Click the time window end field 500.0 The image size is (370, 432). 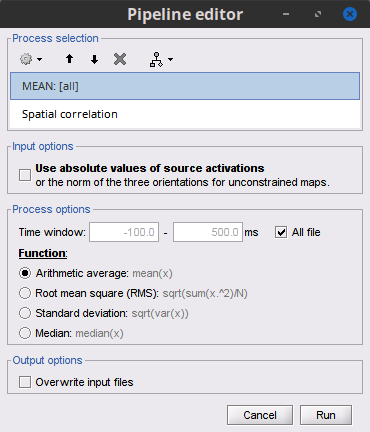click(208, 232)
